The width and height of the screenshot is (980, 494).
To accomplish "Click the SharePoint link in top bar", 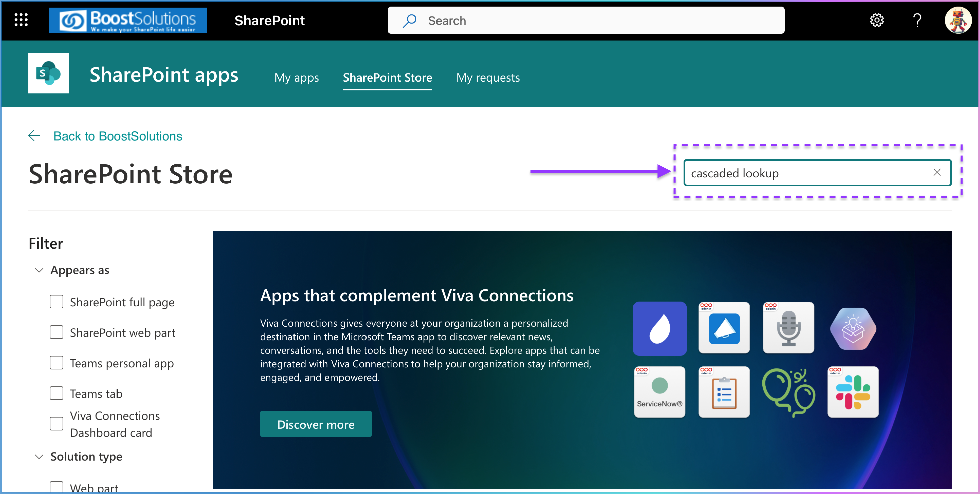I will tap(269, 21).
